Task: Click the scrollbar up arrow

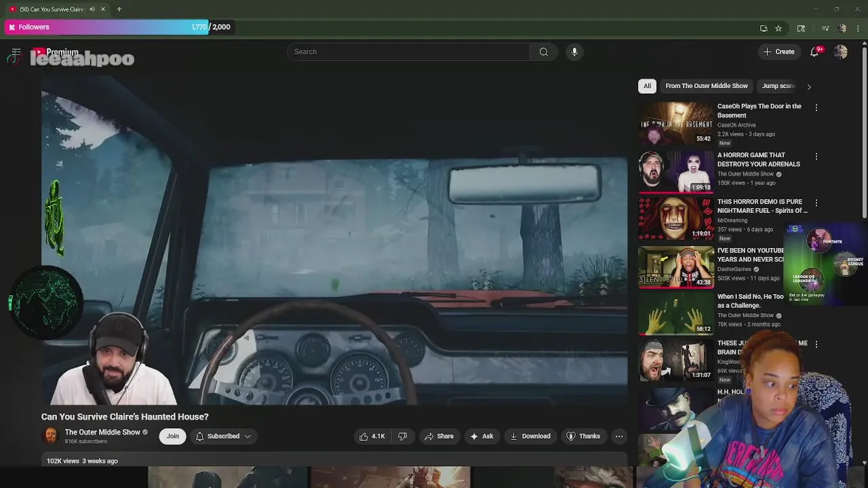Action: (x=864, y=44)
